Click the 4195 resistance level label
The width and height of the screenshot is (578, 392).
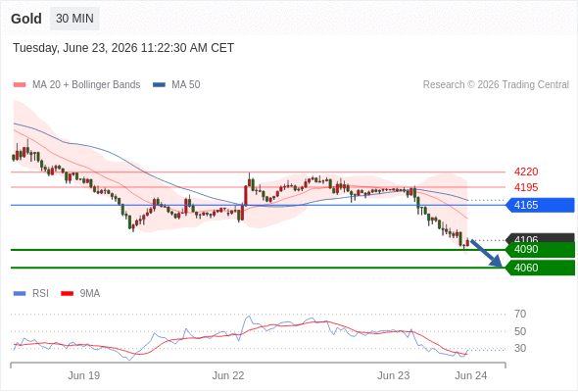526,187
